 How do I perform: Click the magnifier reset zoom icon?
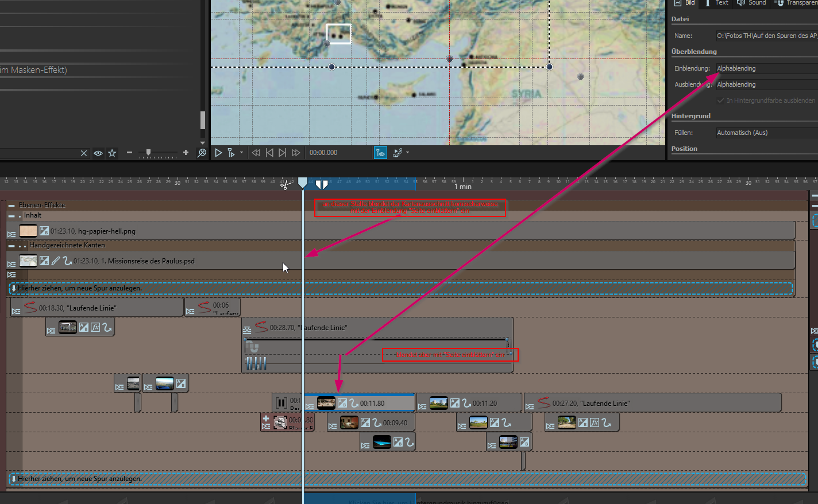click(x=202, y=153)
